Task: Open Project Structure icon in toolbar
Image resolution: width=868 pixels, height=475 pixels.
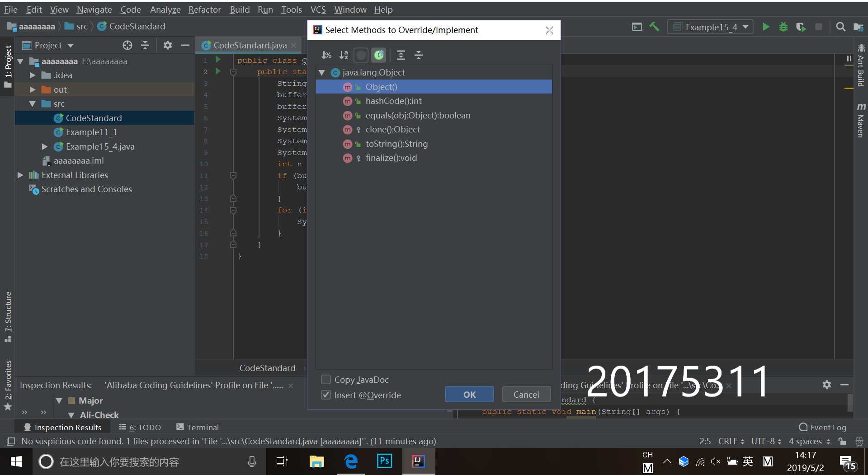Action: [858, 27]
